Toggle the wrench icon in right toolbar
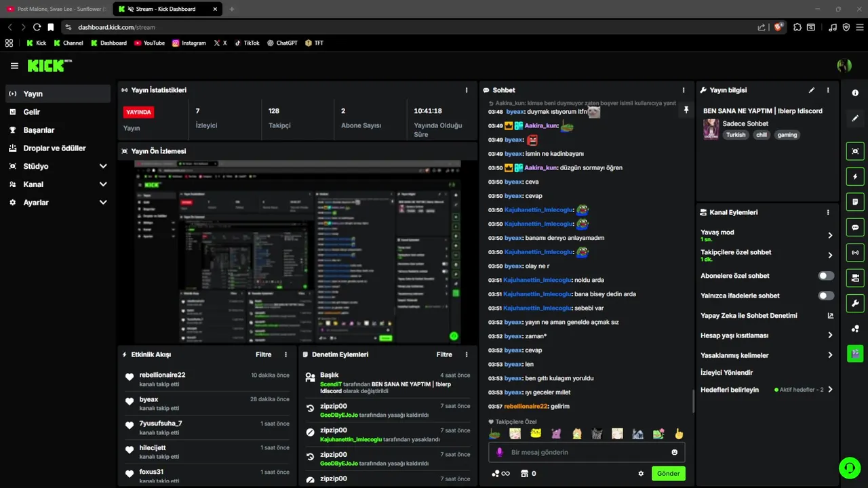This screenshot has width=868, height=488. 855,303
